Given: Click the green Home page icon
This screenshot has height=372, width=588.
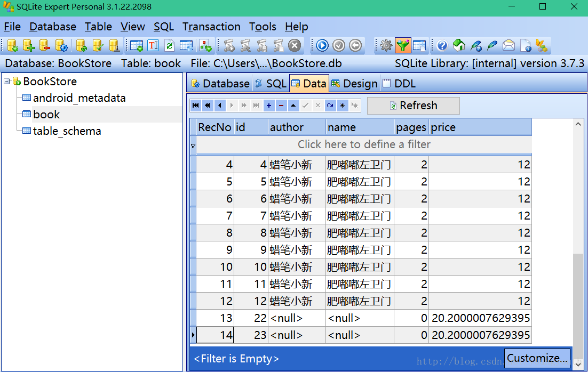Looking at the screenshot, I should [459, 46].
